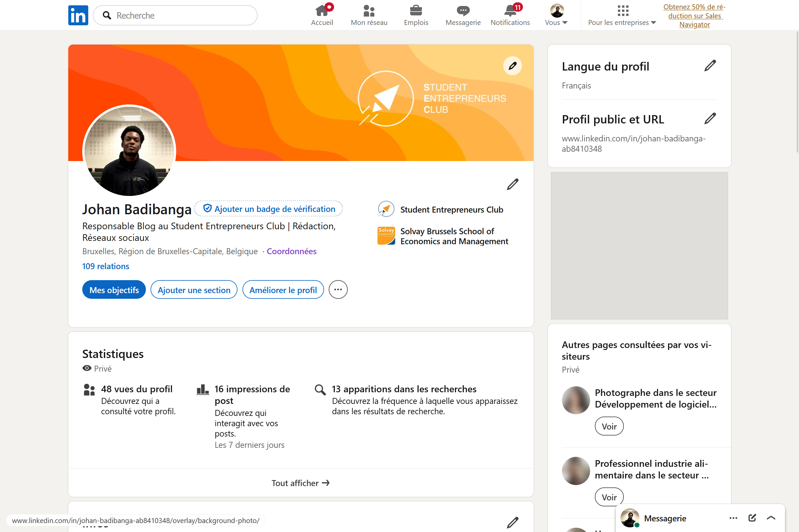Go to Accueil home tab

pyautogui.click(x=322, y=15)
